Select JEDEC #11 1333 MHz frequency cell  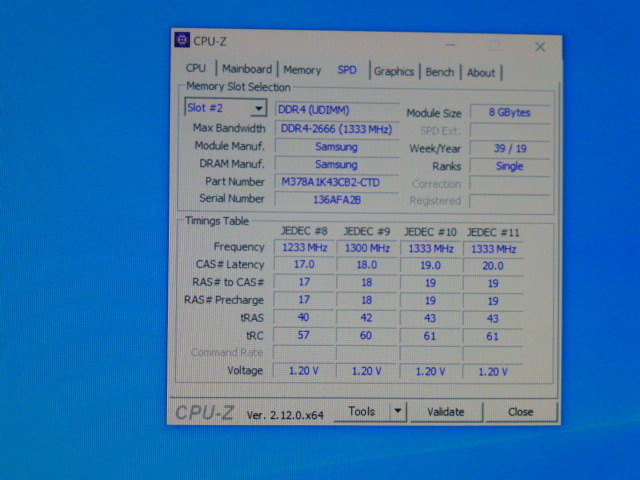coord(493,249)
